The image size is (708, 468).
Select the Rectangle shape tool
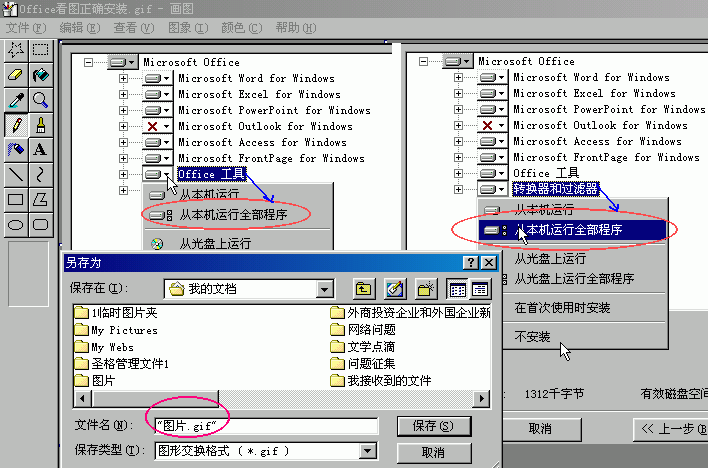click(16, 199)
